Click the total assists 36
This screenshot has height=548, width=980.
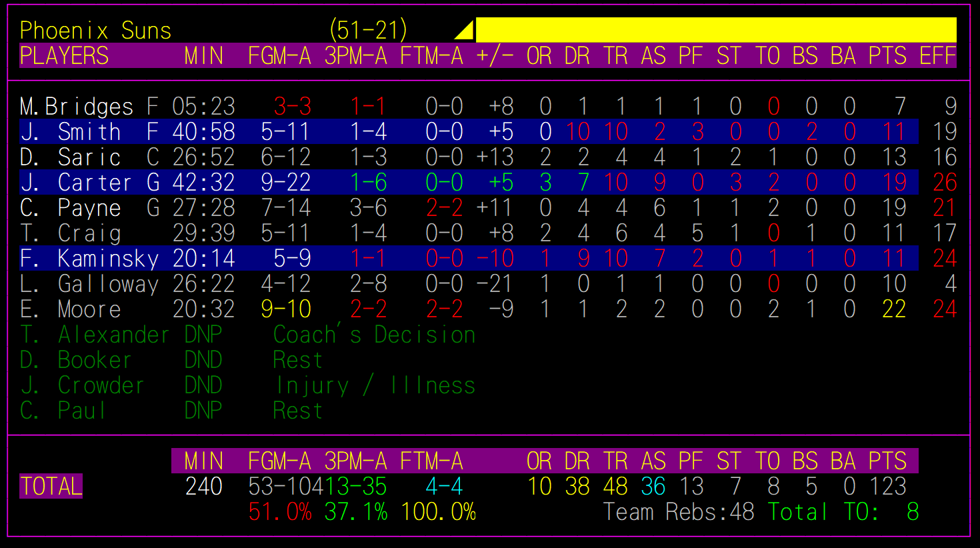(653, 487)
